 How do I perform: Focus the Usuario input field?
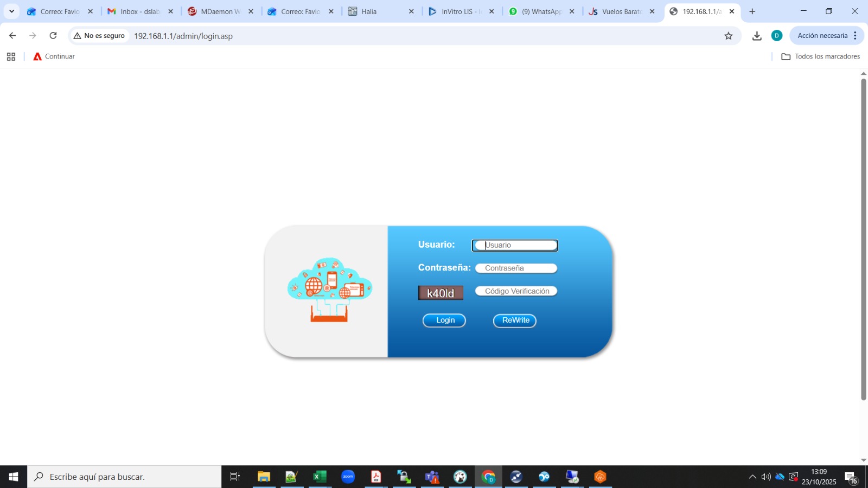coord(515,246)
